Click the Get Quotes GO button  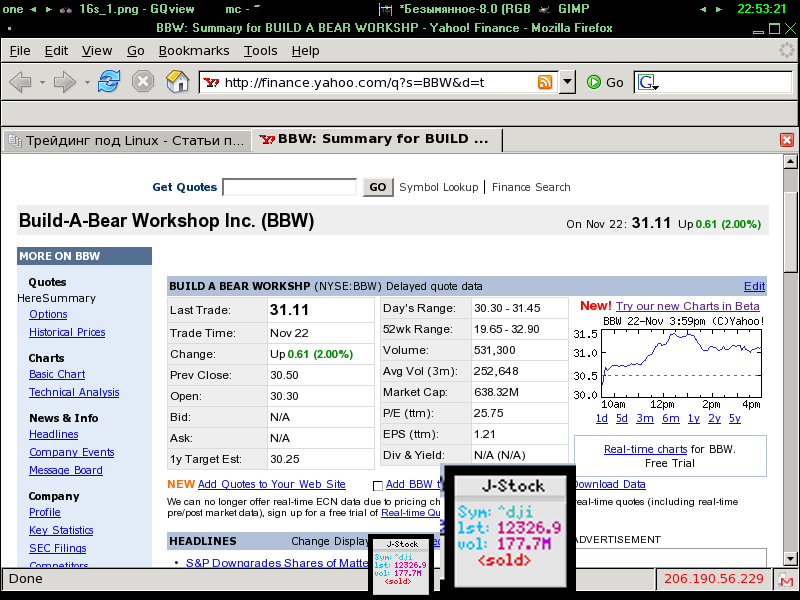tap(378, 187)
